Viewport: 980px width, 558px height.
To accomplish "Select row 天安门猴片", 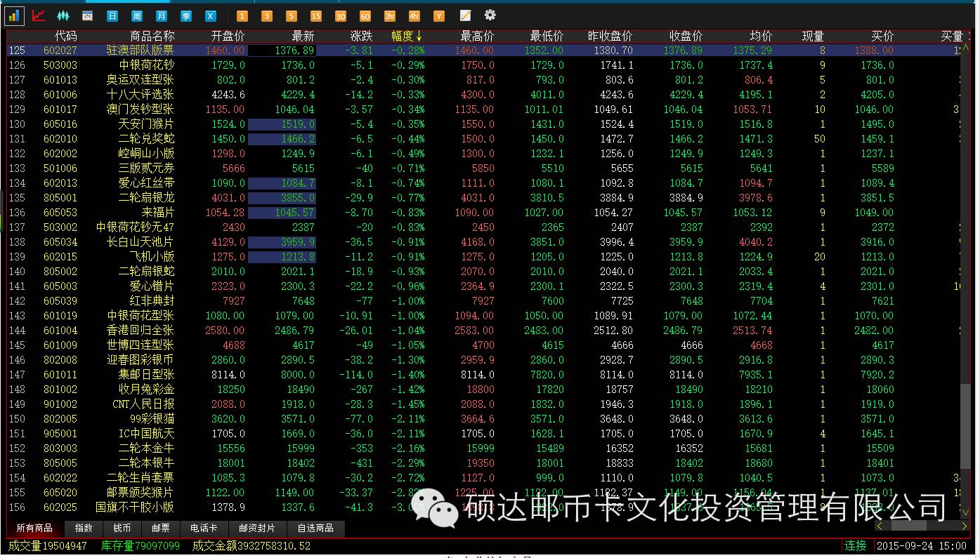I will (x=483, y=124).
